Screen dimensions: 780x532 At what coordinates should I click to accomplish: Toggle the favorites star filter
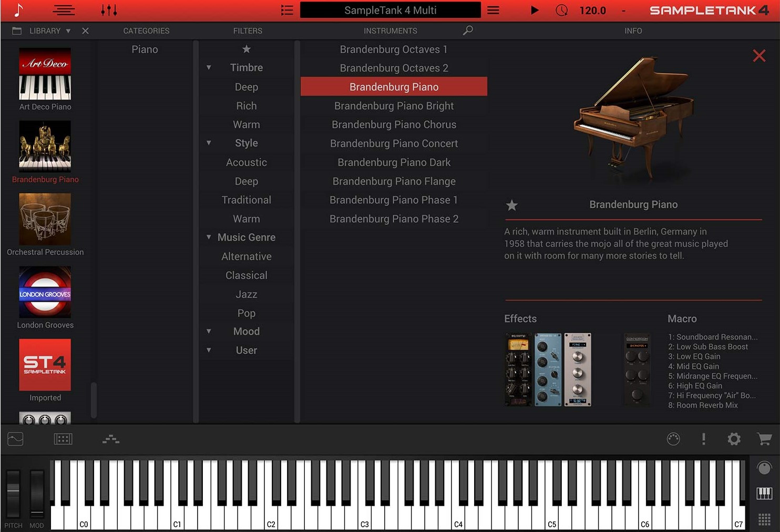(247, 49)
